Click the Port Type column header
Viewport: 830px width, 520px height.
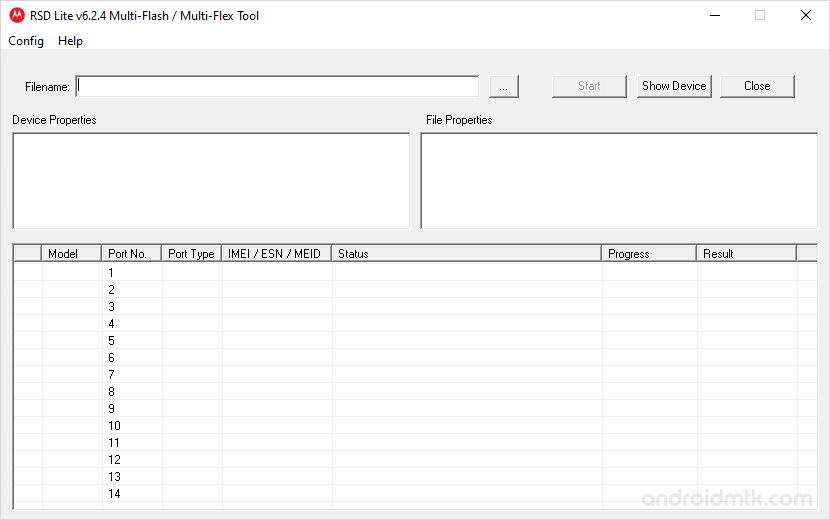coord(191,254)
